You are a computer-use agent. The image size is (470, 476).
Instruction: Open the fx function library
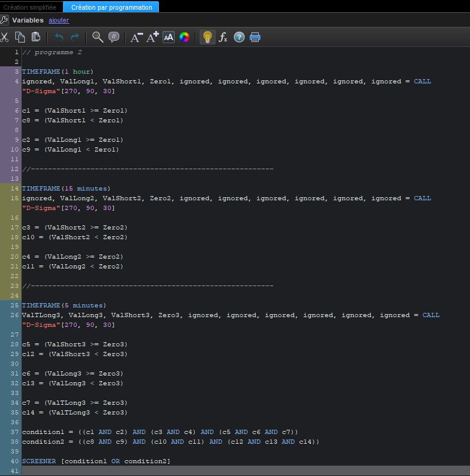point(223,37)
